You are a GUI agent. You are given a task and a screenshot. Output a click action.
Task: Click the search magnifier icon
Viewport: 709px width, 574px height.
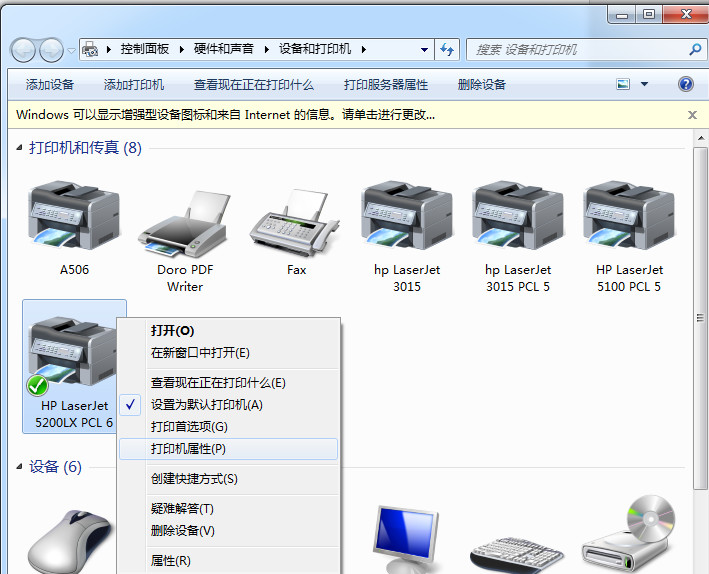pyautogui.click(x=695, y=49)
